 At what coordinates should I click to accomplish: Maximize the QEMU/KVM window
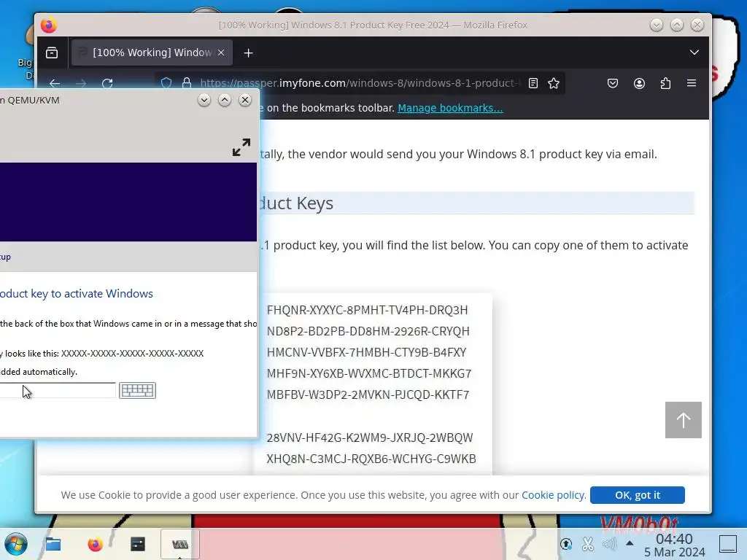tap(225, 100)
